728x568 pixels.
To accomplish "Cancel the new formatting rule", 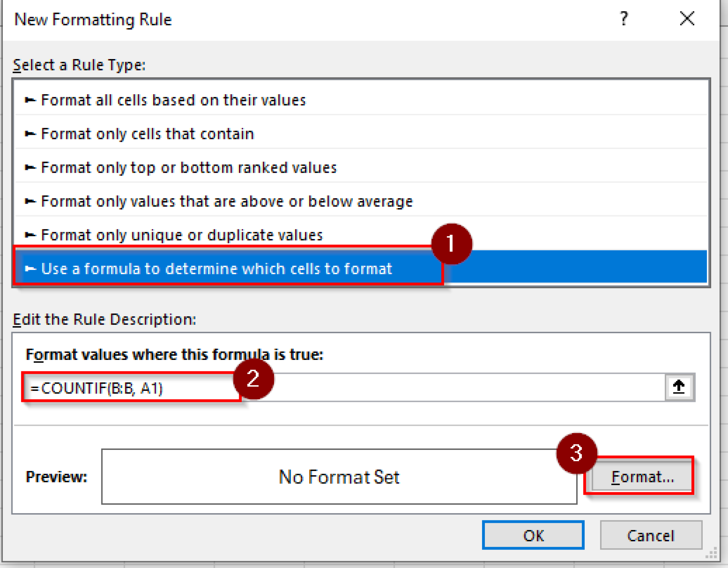I will [651, 536].
